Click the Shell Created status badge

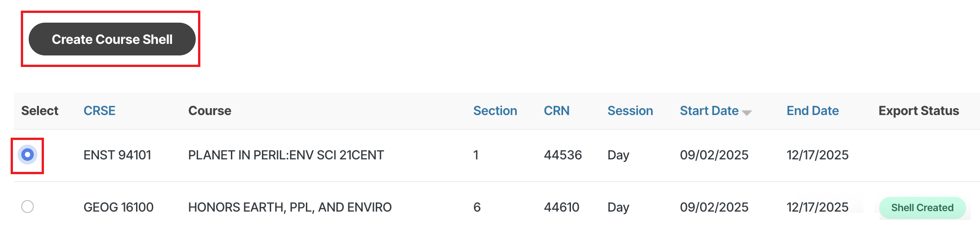coord(922,207)
